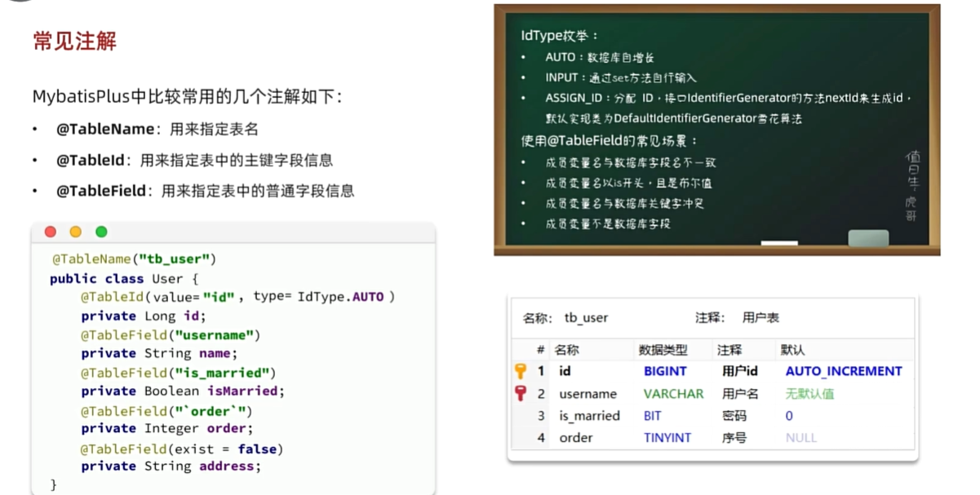
Task: Click the yellow dot in code window
Action: tap(76, 232)
